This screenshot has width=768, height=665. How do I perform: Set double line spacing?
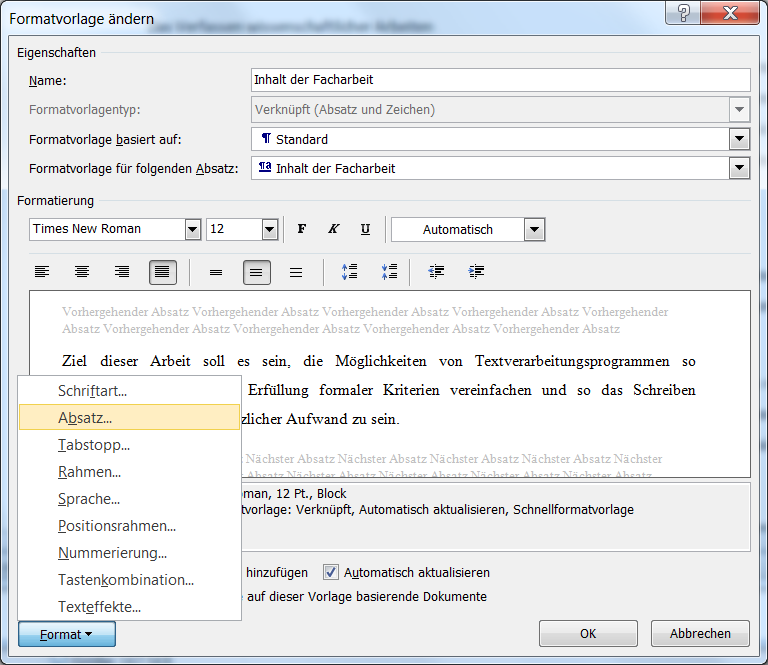pyautogui.click(x=296, y=272)
